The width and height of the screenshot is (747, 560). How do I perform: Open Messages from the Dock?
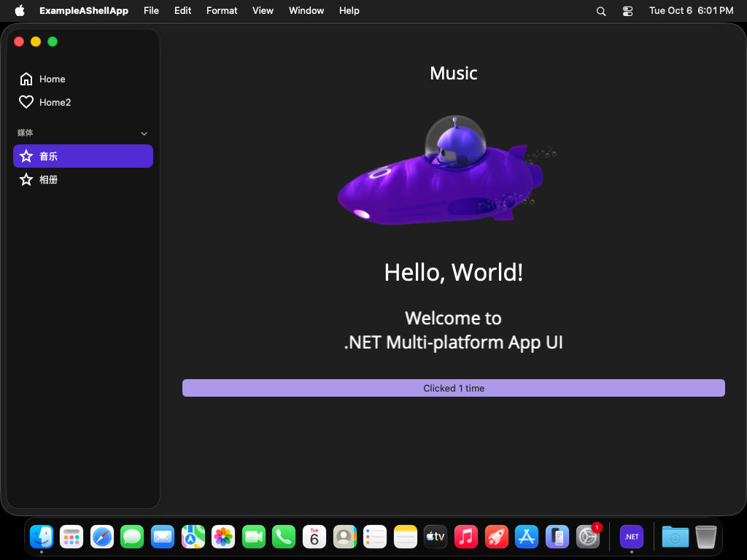pyautogui.click(x=132, y=537)
